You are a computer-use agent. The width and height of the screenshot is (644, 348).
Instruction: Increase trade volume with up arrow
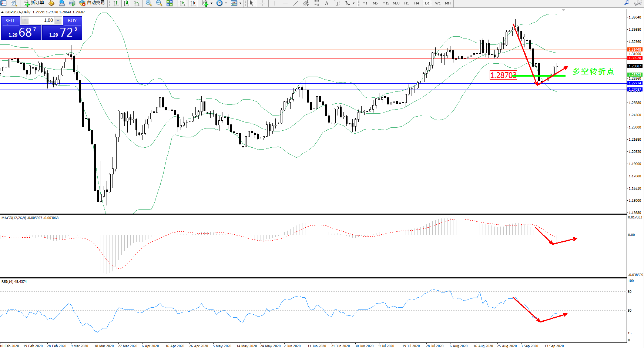(58, 20)
